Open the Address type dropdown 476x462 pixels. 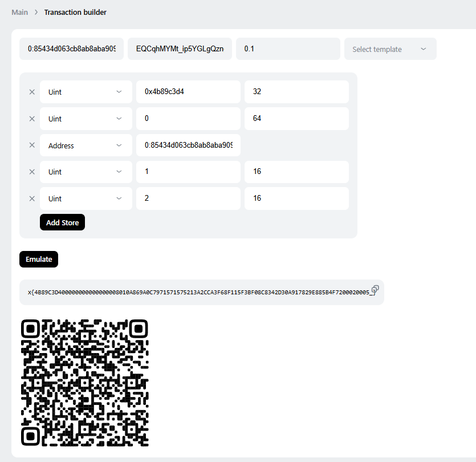(86, 145)
